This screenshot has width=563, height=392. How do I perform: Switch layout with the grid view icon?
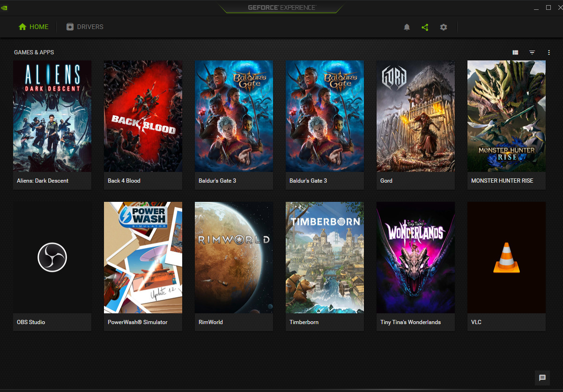tap(515, 52)
